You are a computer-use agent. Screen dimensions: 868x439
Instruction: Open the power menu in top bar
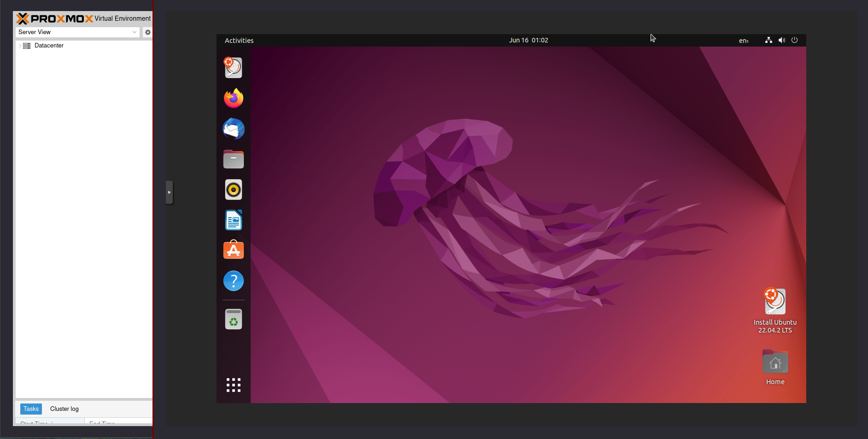[794, 40]
